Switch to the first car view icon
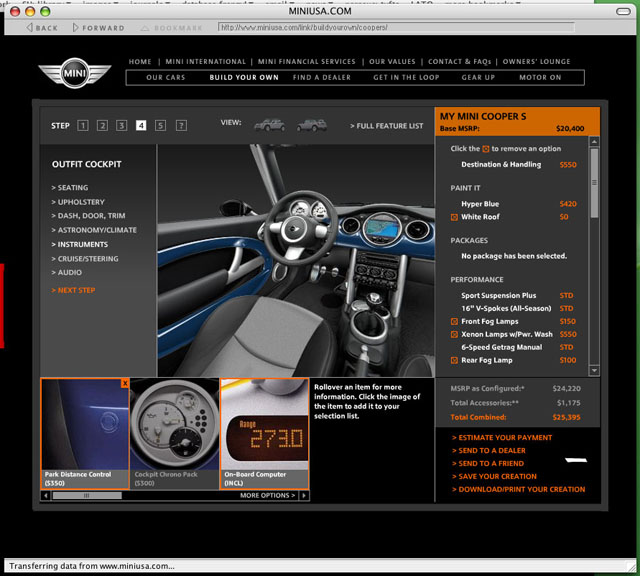The width and height of the screenshot is (640, 576). (269, 125)
